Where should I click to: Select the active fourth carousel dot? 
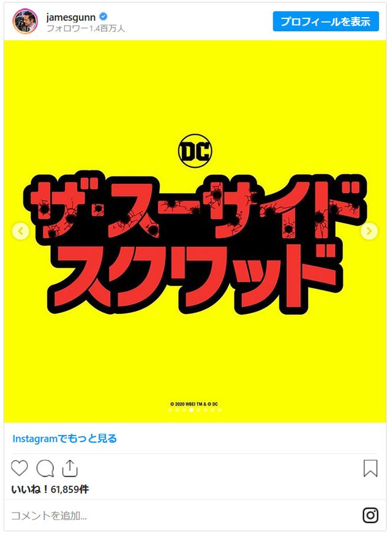point(191,410)
